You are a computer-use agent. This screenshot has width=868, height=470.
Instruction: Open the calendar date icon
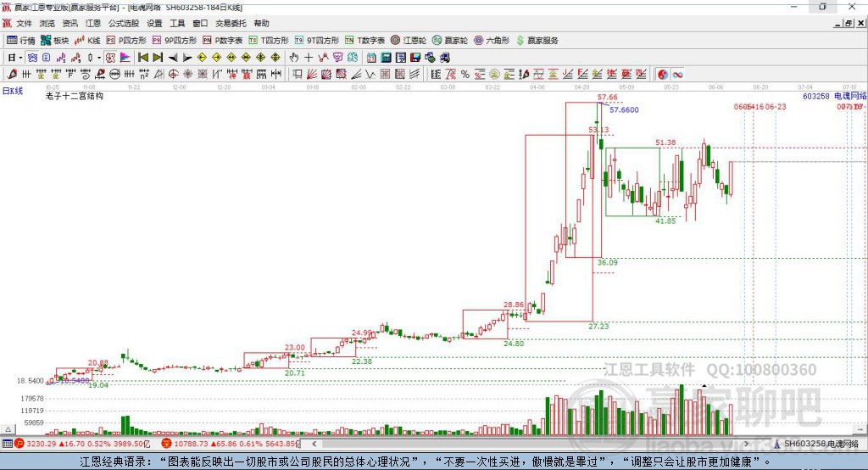point(371,58)
